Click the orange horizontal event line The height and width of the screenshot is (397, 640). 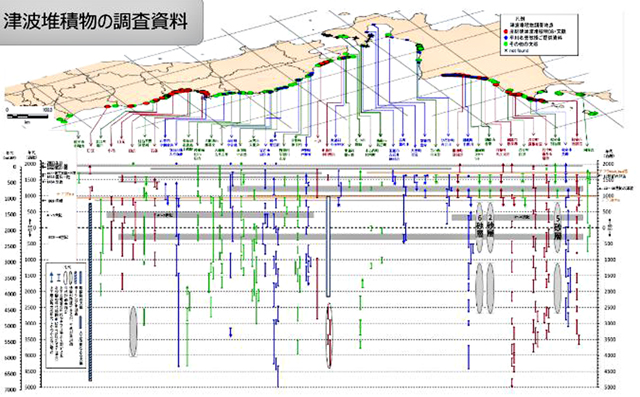point(337,196)
